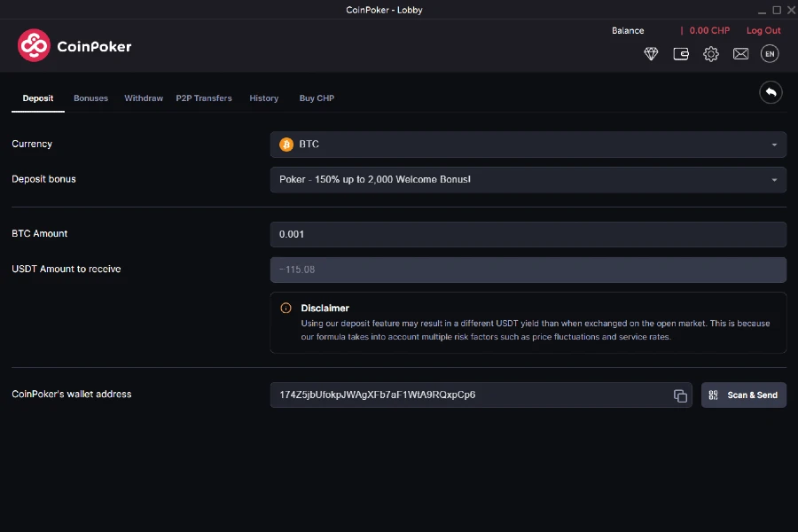Screen dimensions: 798x532
Task: Click the Disclaimer info icon
Action: [286, 308]
